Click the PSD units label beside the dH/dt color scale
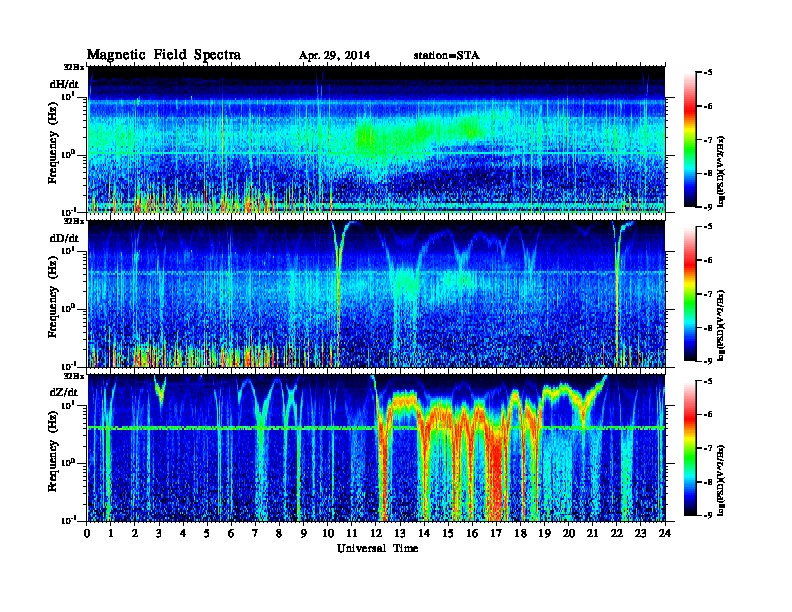792x612 pixels. point(722,172)
